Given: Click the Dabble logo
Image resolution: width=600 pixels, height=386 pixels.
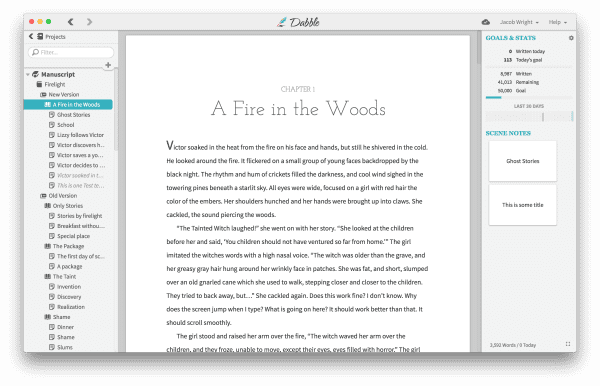Looking at the screenshot, I should coord(298,22).
